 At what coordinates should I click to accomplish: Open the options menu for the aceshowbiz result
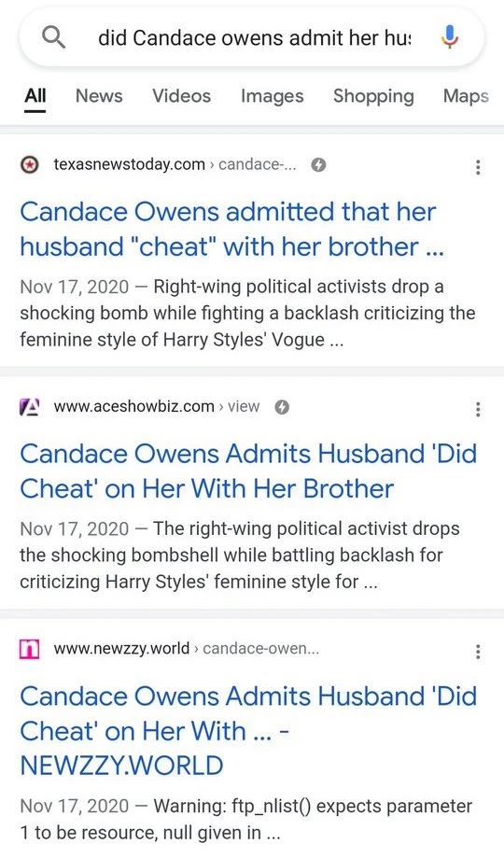pos(478,409)
